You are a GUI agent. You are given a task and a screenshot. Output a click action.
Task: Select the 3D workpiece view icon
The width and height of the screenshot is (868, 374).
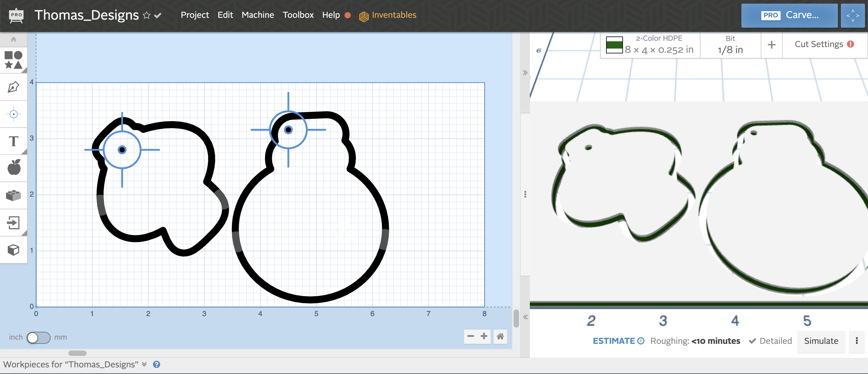(x=14, y=249)
